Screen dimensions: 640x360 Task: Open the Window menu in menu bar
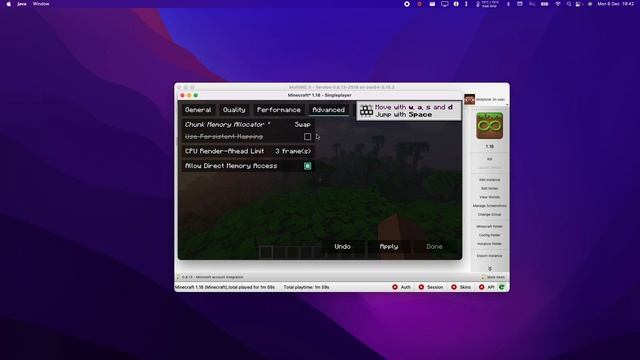[41, 4]
